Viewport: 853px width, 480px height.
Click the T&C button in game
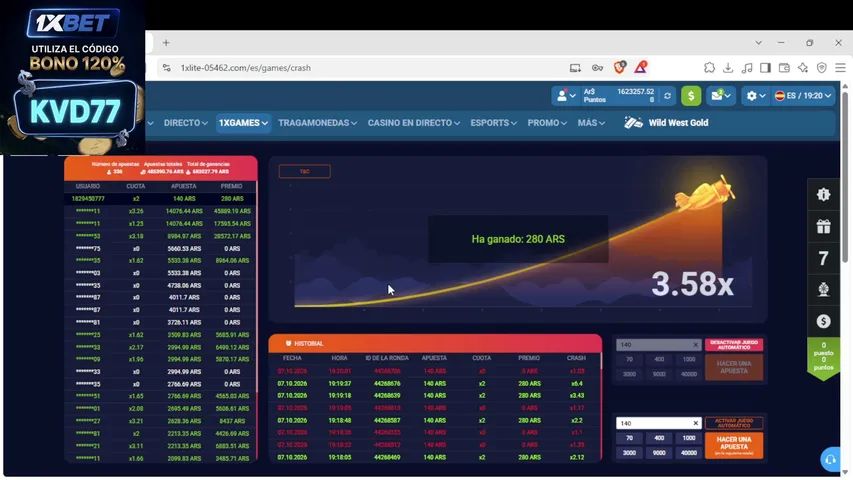click(305, 171)
